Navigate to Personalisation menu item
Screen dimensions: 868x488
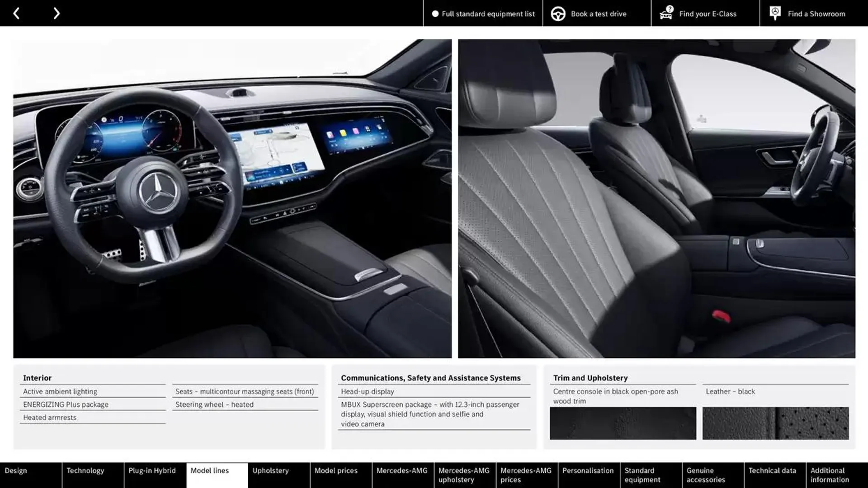(589, 475)
